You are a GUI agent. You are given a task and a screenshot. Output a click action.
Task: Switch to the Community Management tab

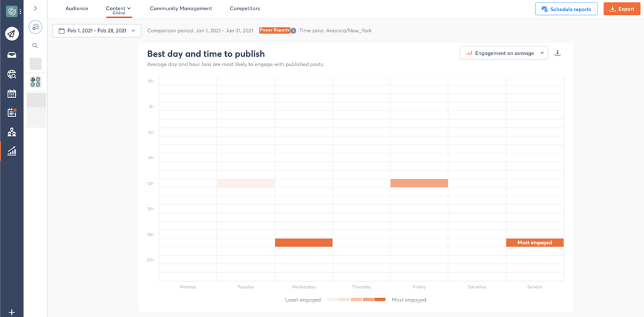click(x=180, y=8)
